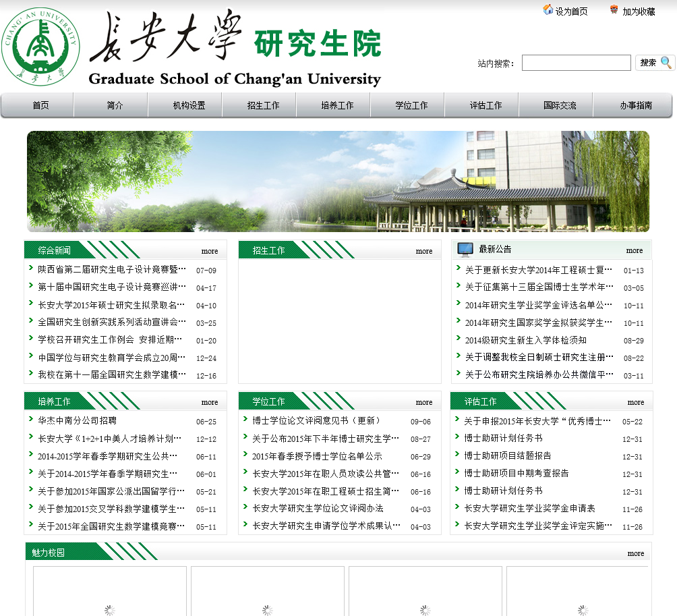Open item 长安大学《1+2+1中美人才培养计划
The height and width of the screenshot is (616, 677).
pyautogui.click(x=110, y=439)
